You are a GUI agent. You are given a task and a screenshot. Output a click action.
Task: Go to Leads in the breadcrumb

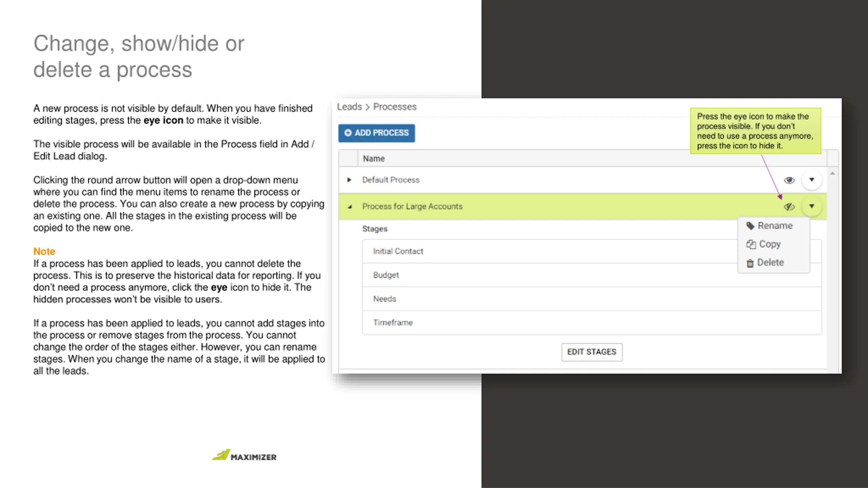tap(349, 107)
